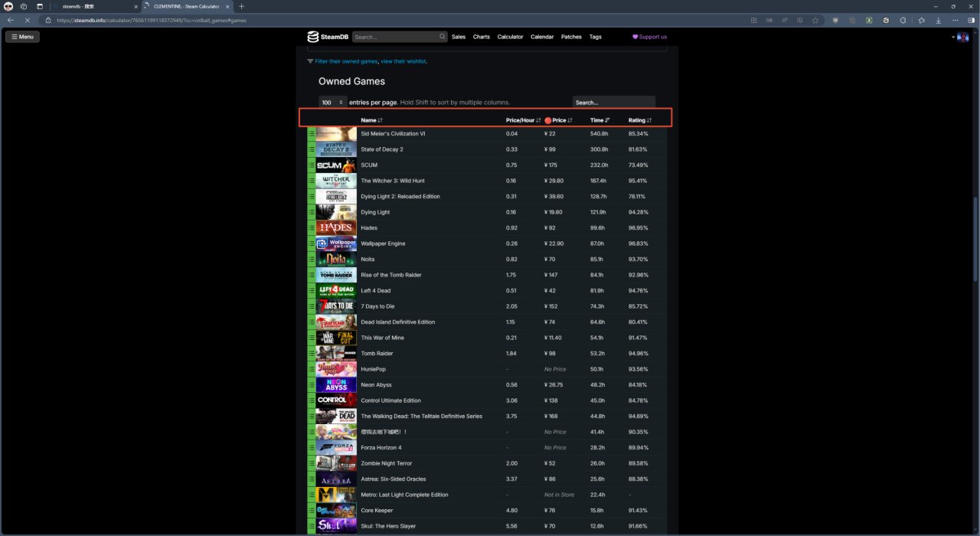The width and height of the screenshot is (980, 536).
Task: Sort the table by Name column
Action: coord(371,120)
